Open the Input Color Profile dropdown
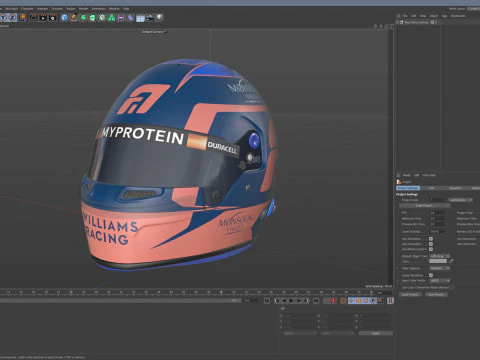The width and height of the screenshot is (480, 360). [440, 280]
